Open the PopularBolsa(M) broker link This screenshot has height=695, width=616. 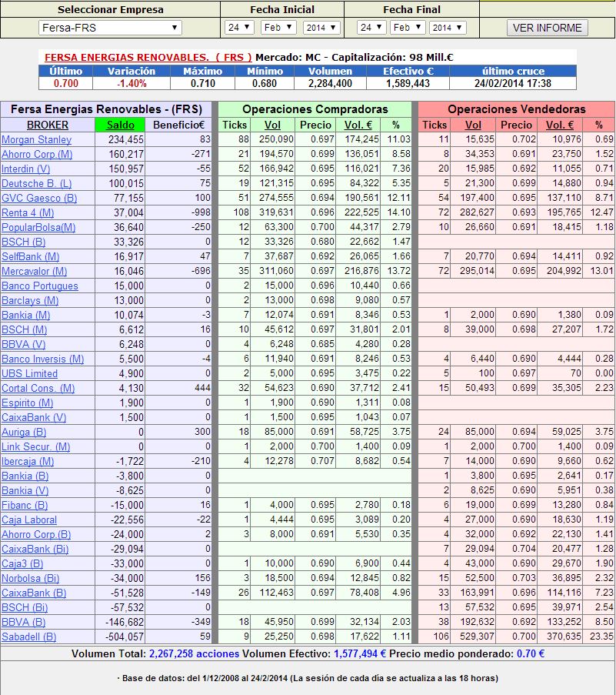[38, 227]
